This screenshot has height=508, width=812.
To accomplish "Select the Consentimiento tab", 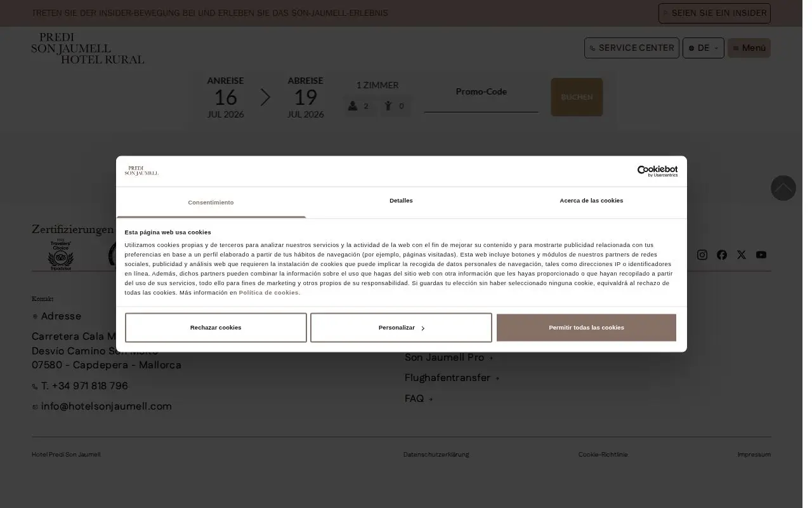I will point(211,203).
